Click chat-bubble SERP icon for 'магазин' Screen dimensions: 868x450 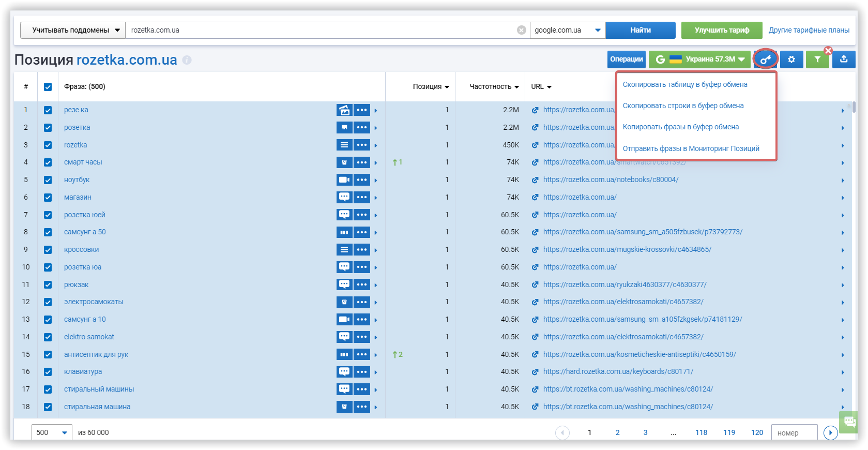click(344, 197)
